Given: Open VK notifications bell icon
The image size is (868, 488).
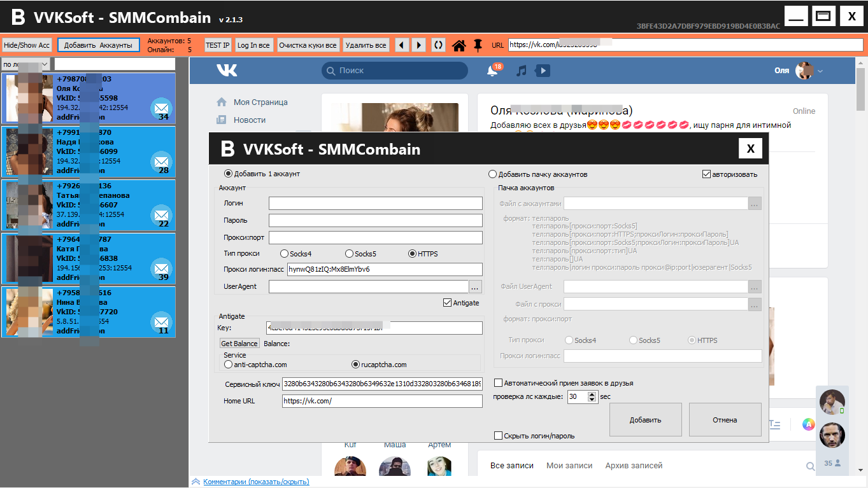Looking at the screenshot, I should pos(492,71).
